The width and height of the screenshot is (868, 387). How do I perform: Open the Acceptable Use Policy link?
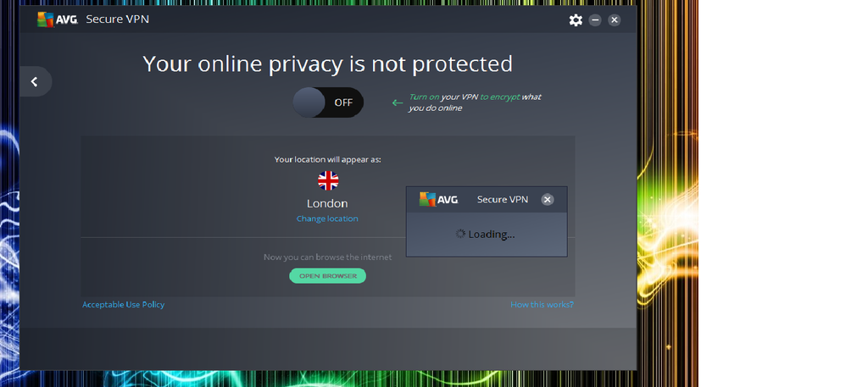(124, 305)
